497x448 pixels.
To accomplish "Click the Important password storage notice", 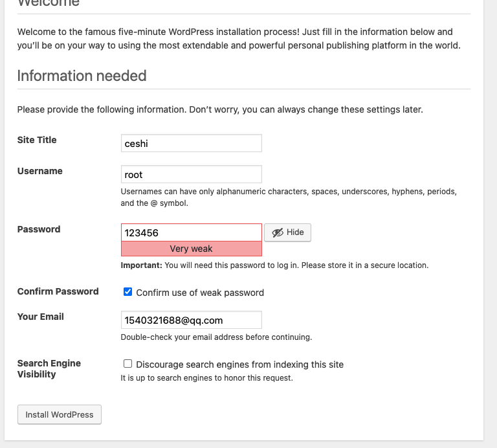I will [x=274, y=265].
